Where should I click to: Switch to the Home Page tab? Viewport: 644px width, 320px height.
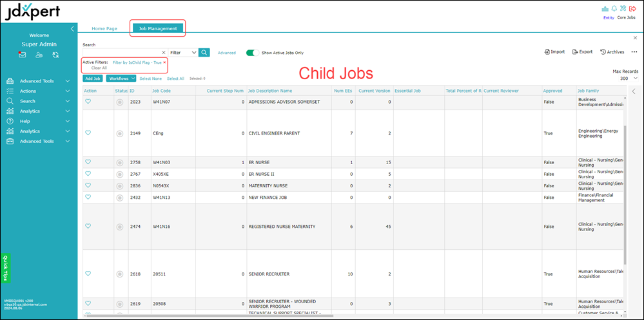[104, 29]
